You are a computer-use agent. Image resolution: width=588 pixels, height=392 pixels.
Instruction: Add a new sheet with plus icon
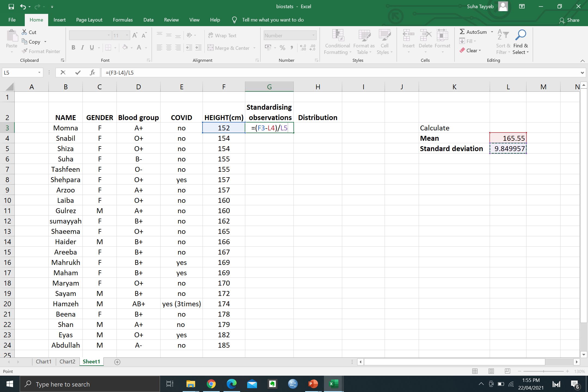point(117,362)
